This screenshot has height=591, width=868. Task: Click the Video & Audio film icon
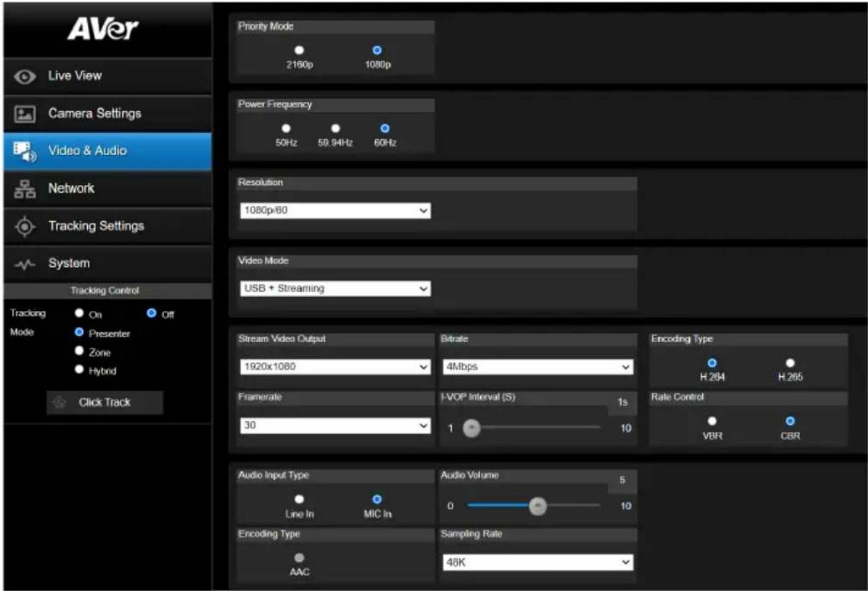(25, 151)
